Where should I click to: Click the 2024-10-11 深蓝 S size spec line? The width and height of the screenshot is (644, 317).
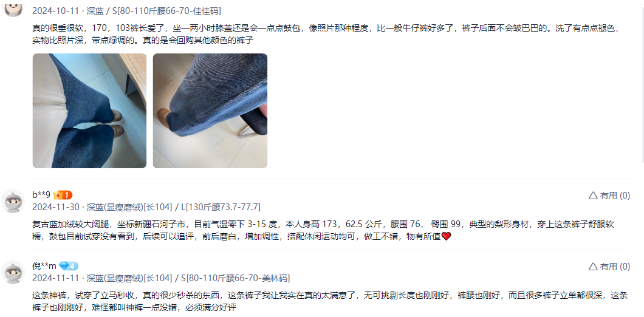126,11
